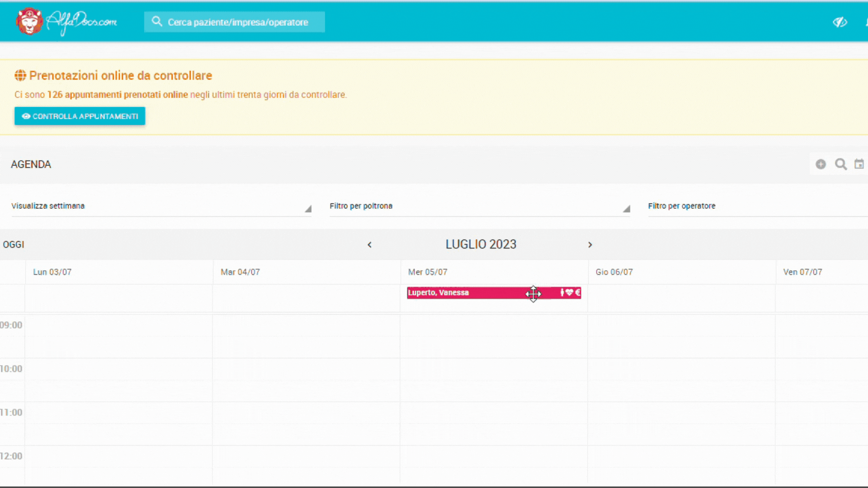Click the globe icon beside Prenotazioni online

(20, 75)
